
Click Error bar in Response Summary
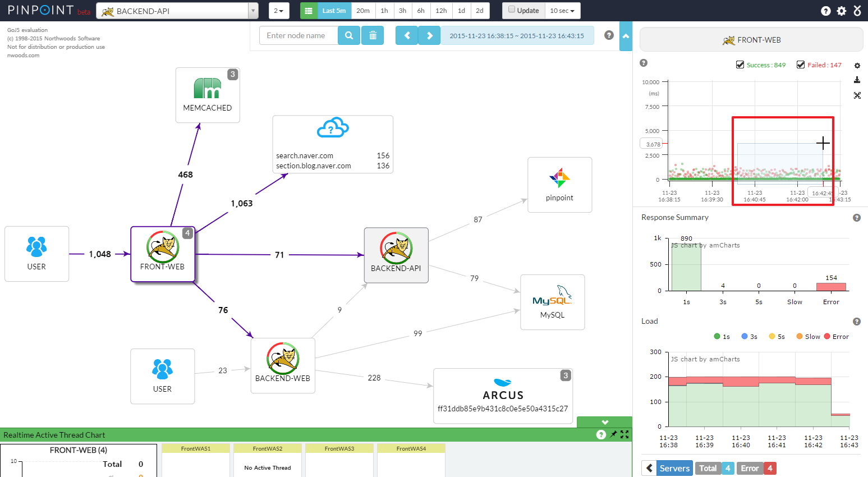pyautogui.click(x=831, y=287)
